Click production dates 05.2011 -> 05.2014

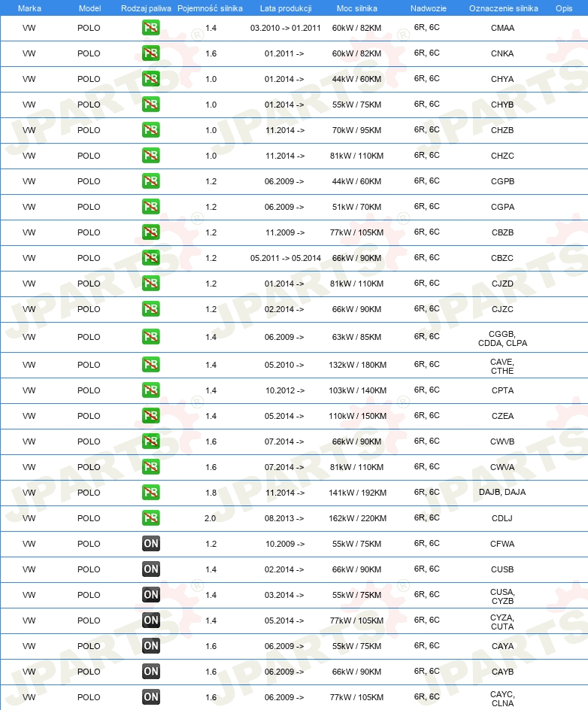285,258
